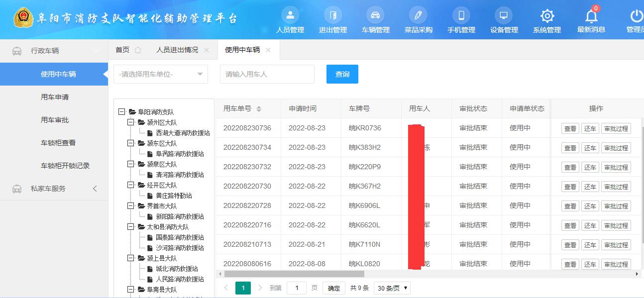Click the blue 查询 search button
The width and height of the screenshot is (644, 298).
coord(342,74)
